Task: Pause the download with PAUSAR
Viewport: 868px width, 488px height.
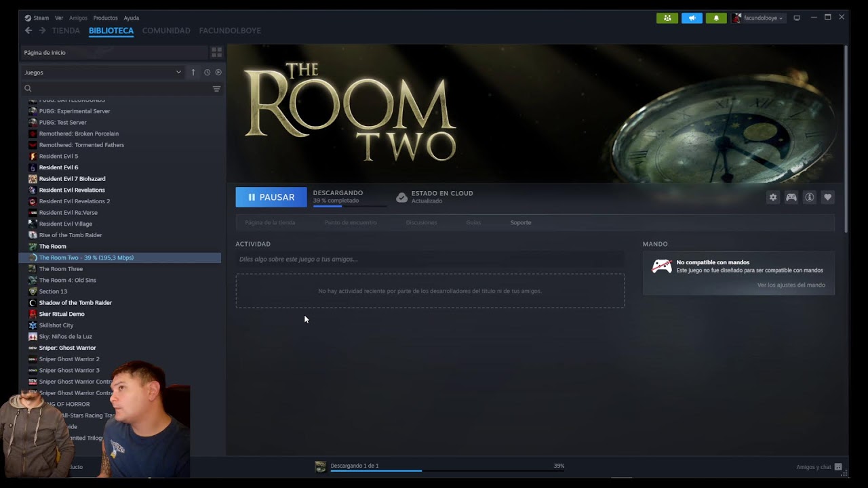Action: click(x=271, y=197)
